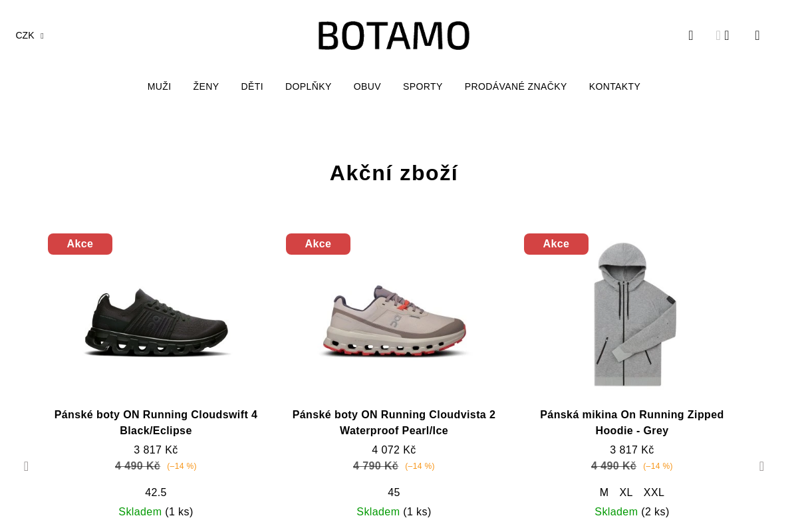The width and height of the screenshot is (798, 532).
Task: Open the shopping cart icon
Action: click(x=757, y=35)
